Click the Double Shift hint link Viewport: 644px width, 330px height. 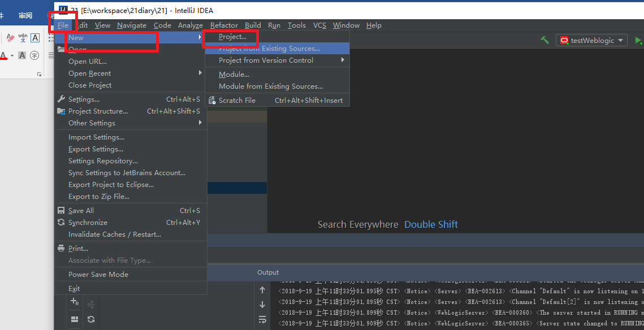point(431,224)
